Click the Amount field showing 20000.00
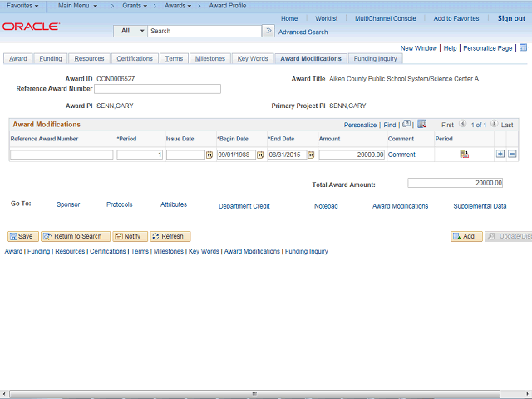This screenshot has height=399, width=532. click(x=352, y=155)
